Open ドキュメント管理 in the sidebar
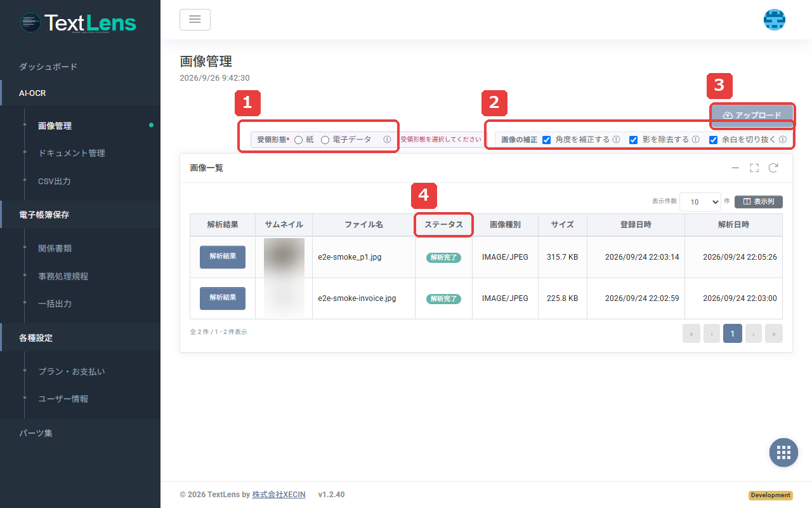 [x=72, y=153]
